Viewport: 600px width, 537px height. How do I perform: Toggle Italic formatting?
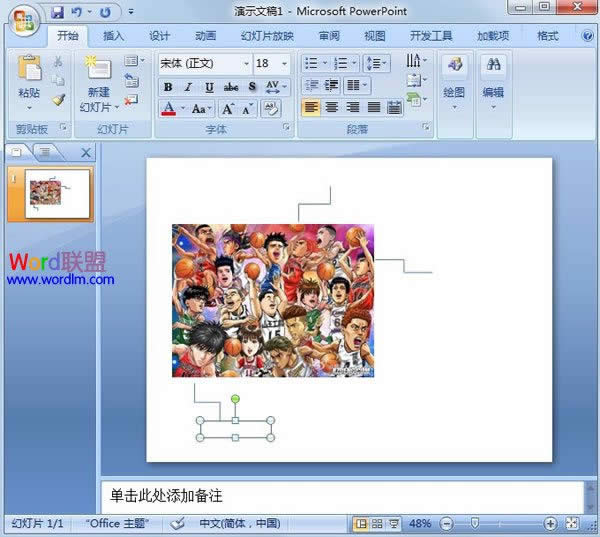click(188, 87)
